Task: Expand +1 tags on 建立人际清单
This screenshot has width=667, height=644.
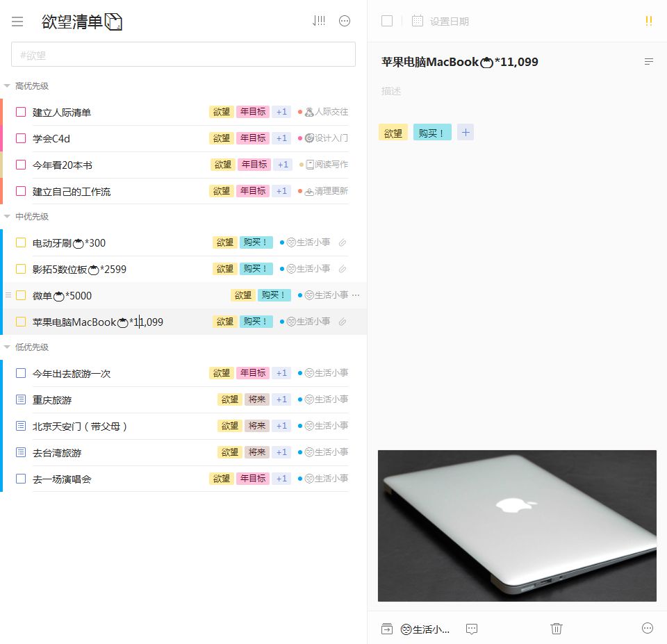Action: [281, 112]
